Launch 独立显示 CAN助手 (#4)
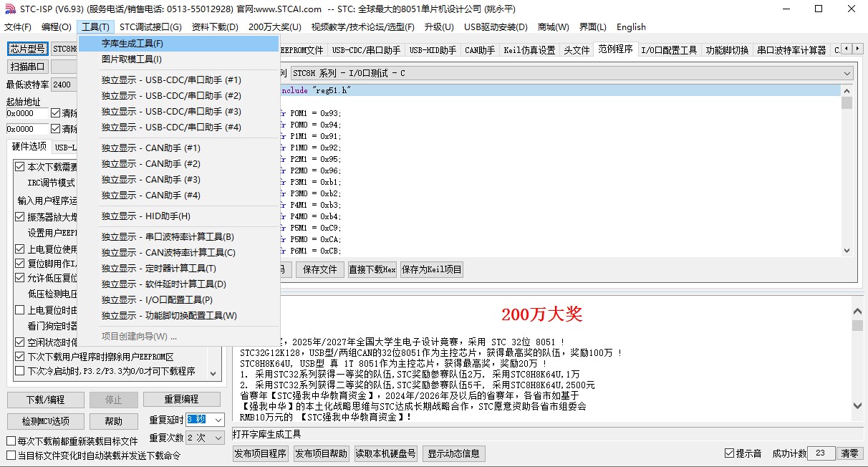 (x=178, y=196)
